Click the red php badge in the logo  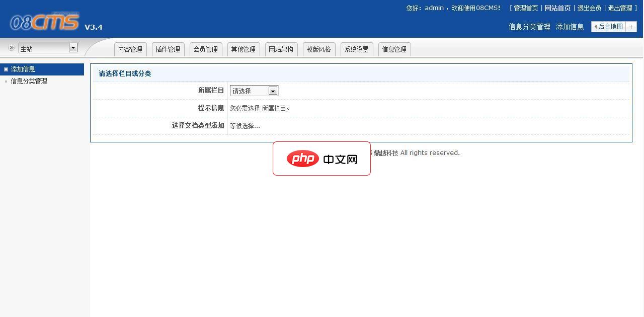[x=302, y=158]
